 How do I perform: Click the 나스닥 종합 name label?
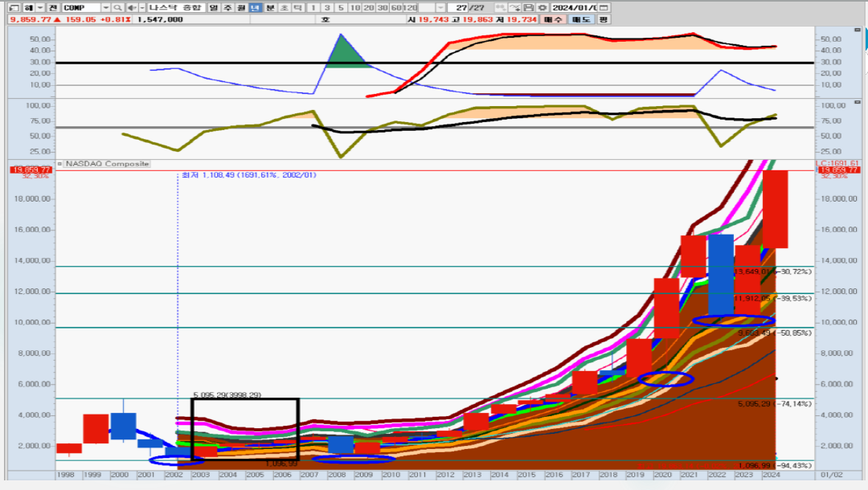[174, 8]
